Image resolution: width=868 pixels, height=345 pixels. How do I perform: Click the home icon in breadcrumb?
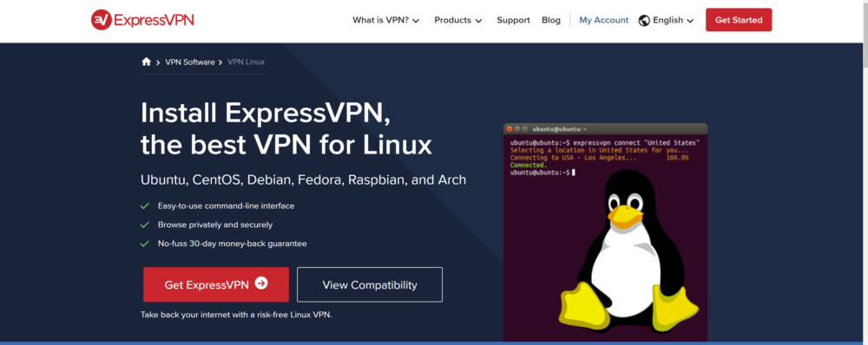tap(146, 62)
